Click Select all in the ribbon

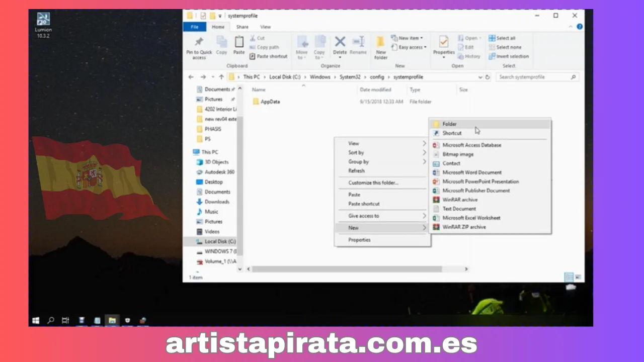502,38
